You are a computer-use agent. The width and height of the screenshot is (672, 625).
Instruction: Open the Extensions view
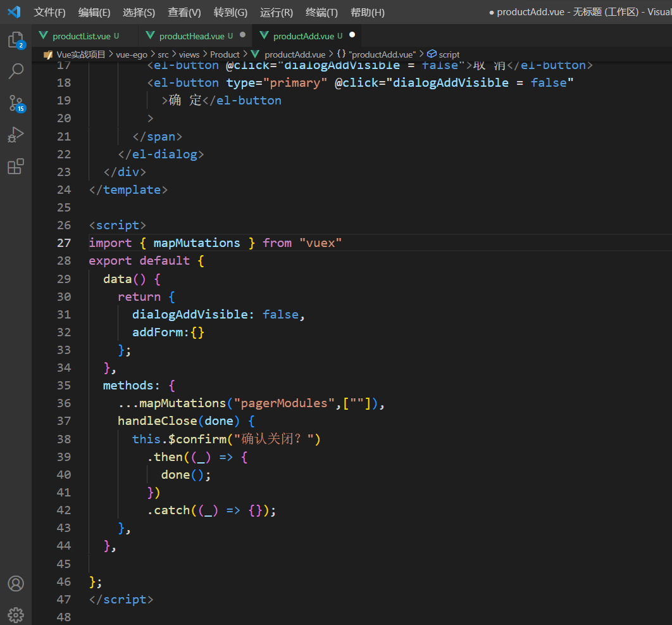pos(16,167)
